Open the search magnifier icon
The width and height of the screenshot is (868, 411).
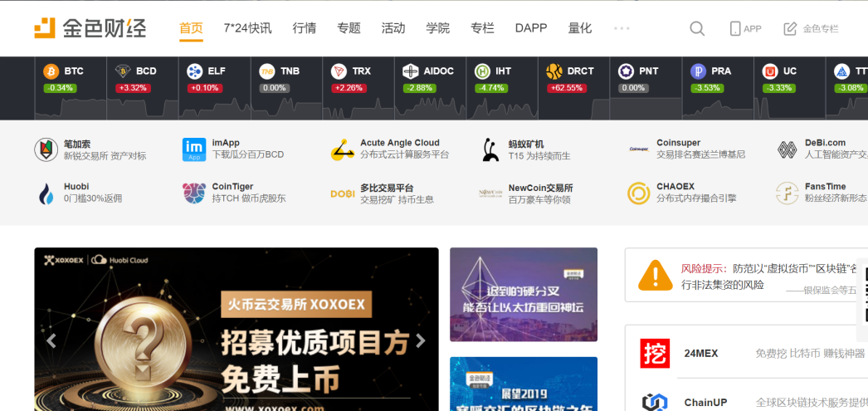[697, 29]
